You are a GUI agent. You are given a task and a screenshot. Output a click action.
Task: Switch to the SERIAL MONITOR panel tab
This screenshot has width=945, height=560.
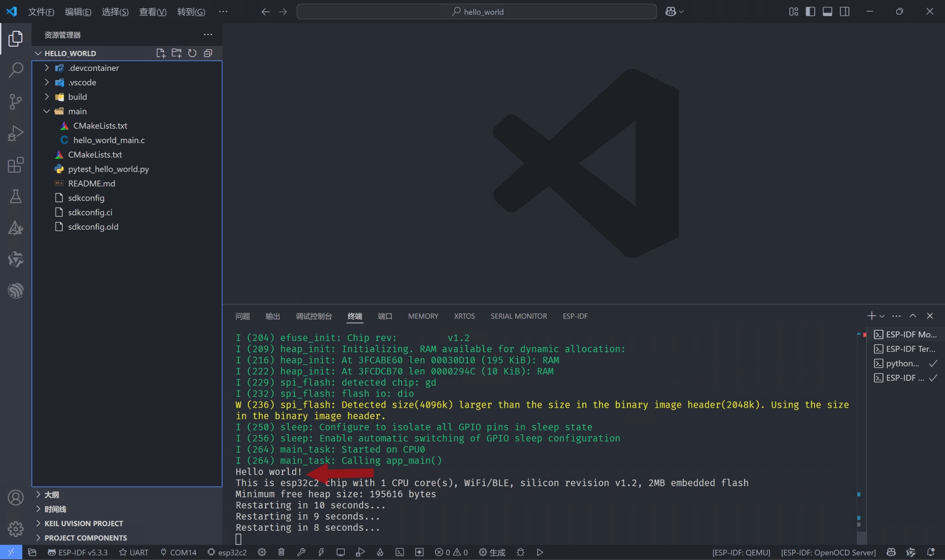pyautogui.click(x=519, y=316)
